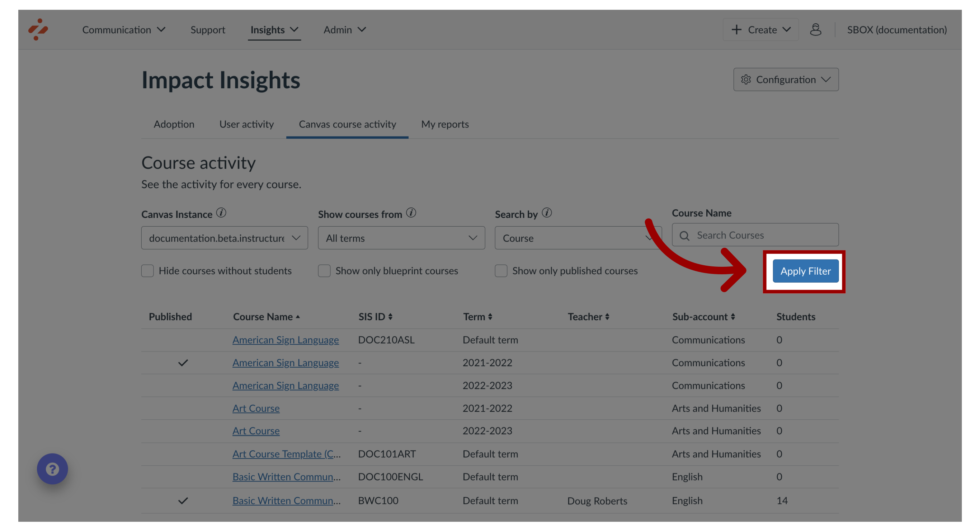Click the Apply Filter button
The width and height of the screenshot is (980, 531).
click(x=805, y=271)
